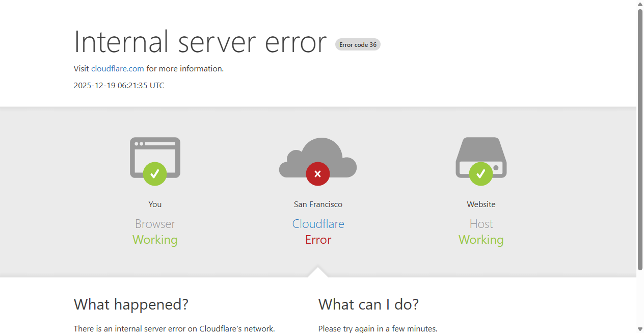Click text 'Please try again in a few minutes.'

[378, 329]
